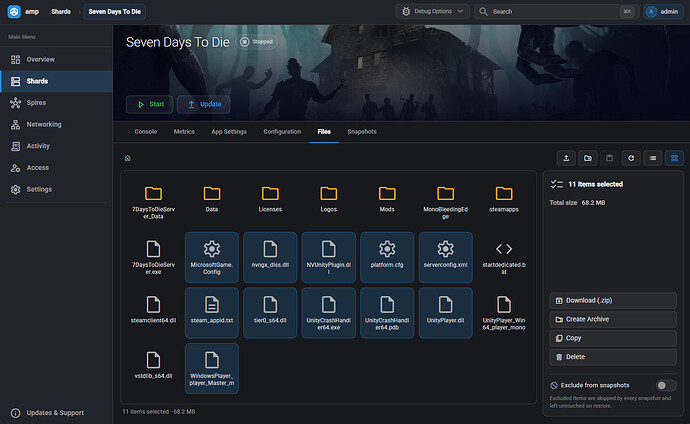The image size is (690, 424).
Task: Switch to the Metrics tab
Action: tap(184, 132)
